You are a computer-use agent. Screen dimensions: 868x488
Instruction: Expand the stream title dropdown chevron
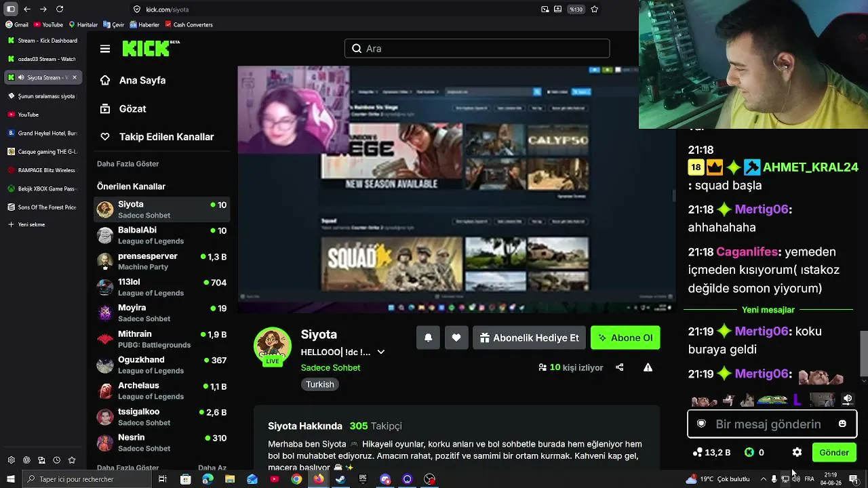click(x=381, y=352)
